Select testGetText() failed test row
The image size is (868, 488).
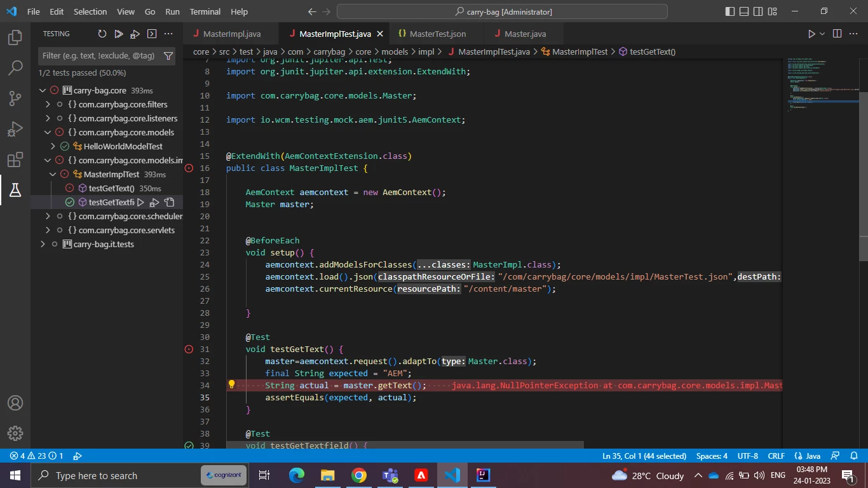click(x=107, y=188)
